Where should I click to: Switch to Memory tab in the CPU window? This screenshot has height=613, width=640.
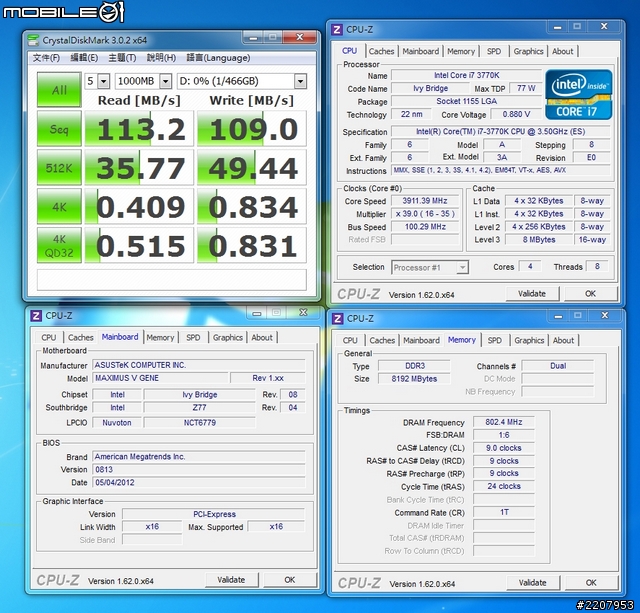pyautogui.click(x=461, y=51)
